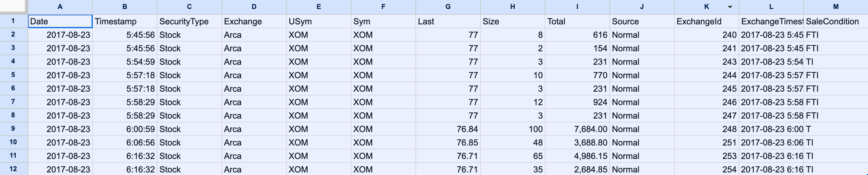Select row 1 header
The height and width of the screenshot is (175, 868).
pyautogui.click(x=13, y=21)
